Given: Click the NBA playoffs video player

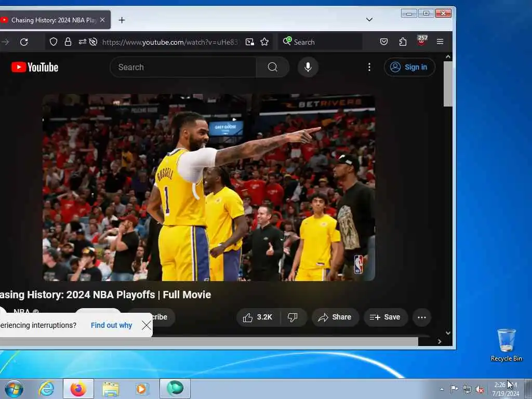Looking at the screenshot, I should (x=209, y=188).
